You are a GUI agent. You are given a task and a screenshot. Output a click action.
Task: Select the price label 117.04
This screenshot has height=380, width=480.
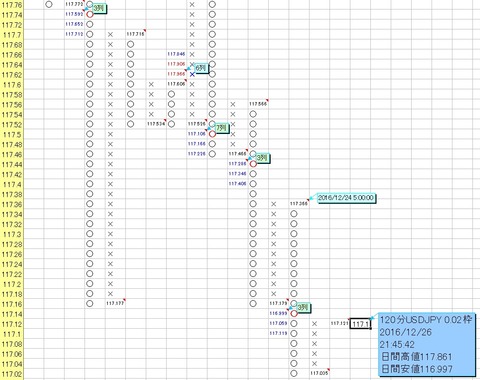[x=12, y=364]
